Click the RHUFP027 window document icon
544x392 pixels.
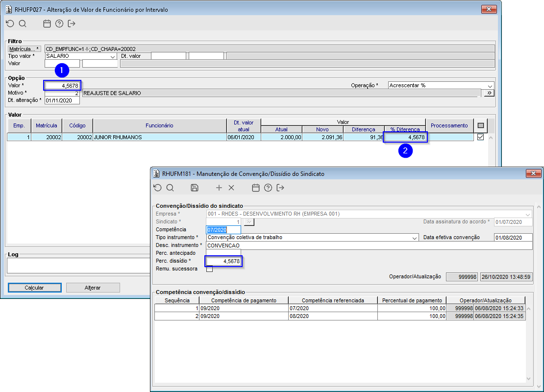coord(9,9)
